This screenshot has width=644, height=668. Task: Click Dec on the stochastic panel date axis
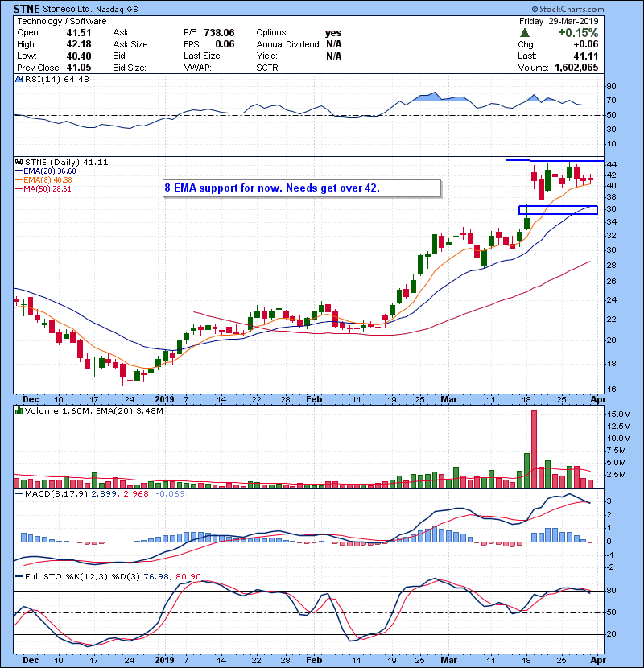(x=31, y=660)
